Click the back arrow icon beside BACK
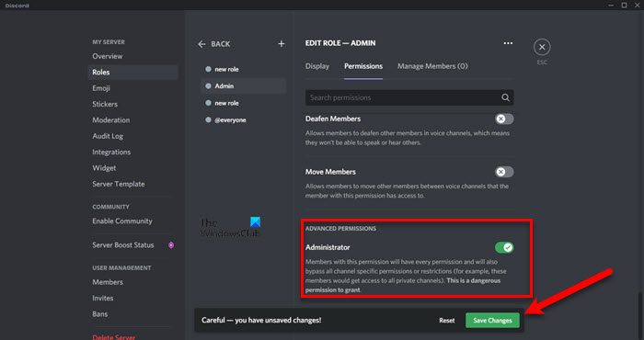Screen dimensions: 644x340 [x=201, y=44]
